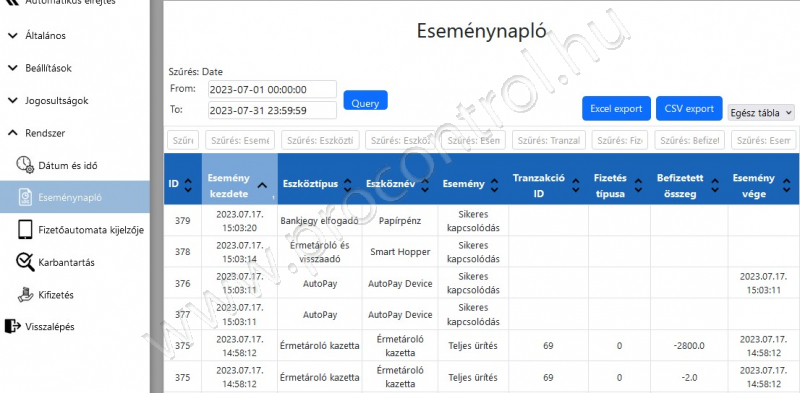Click the To date input field
800x393 pixels.
(x=272, y=110)
